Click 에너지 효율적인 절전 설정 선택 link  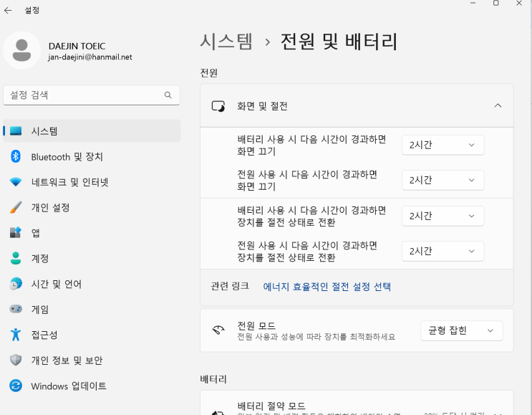click(327, 287)
